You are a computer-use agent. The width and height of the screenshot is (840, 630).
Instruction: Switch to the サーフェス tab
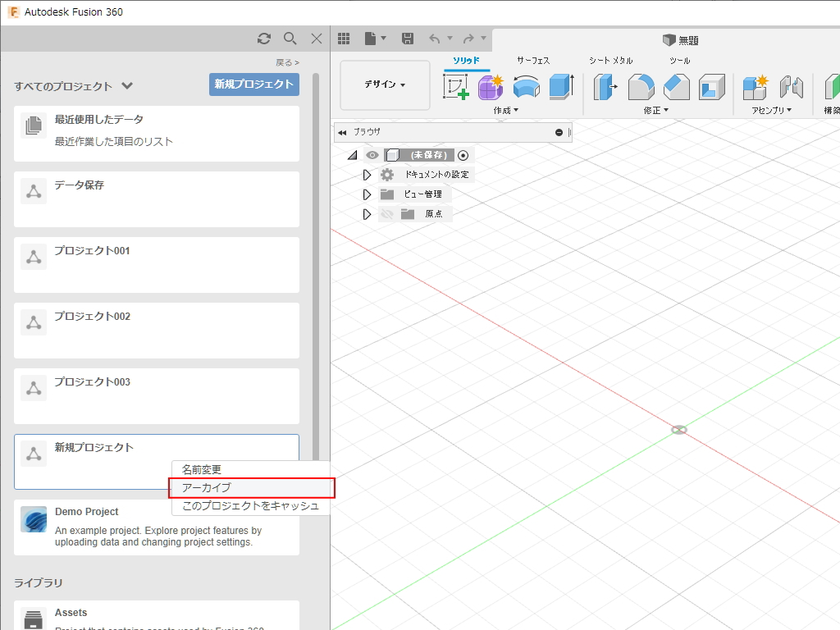[x=533, y=61]
